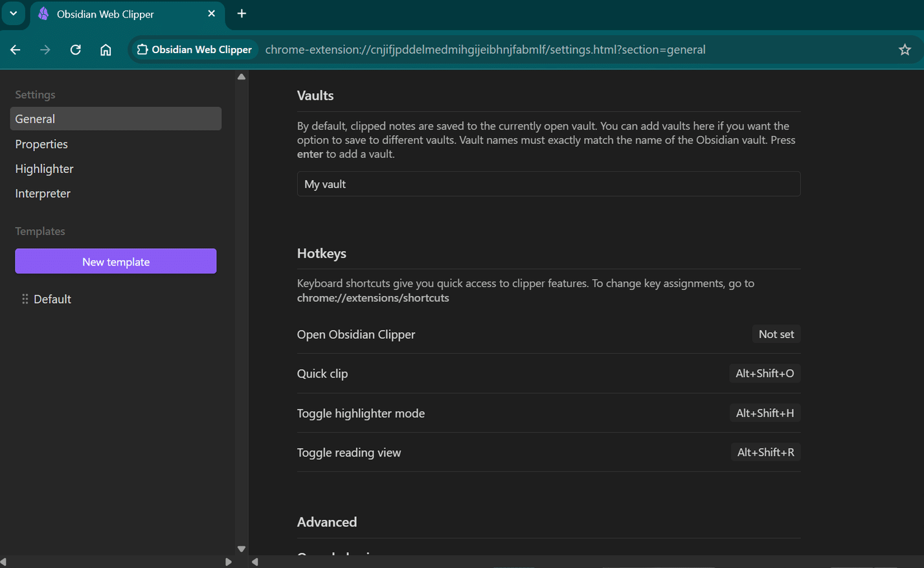Click the Vaults section heading
The height and width of the screenshot is (568, 924).
pos(315,96)
